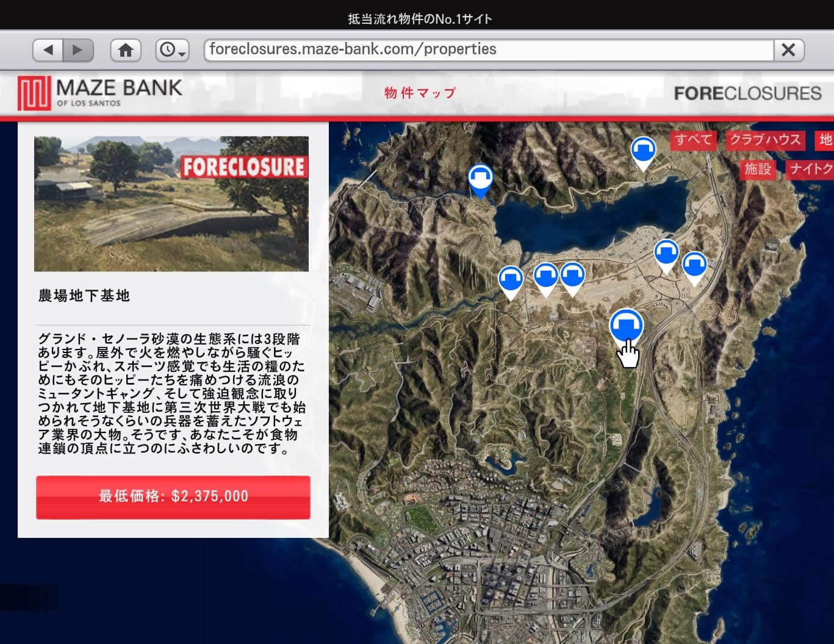Click the 農場地下基地 property title

tap(84, 296)
